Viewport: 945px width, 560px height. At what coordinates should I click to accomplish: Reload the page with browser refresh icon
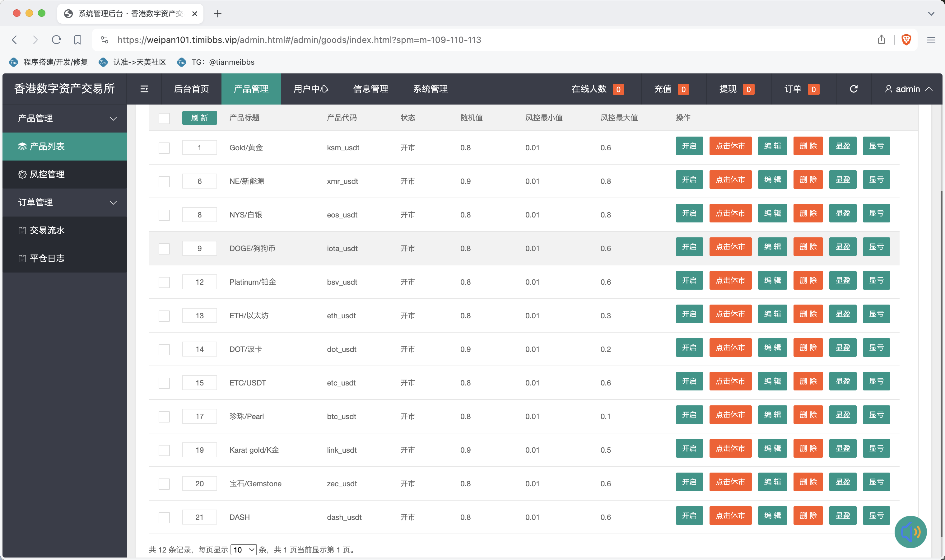(x=57, y=40)
